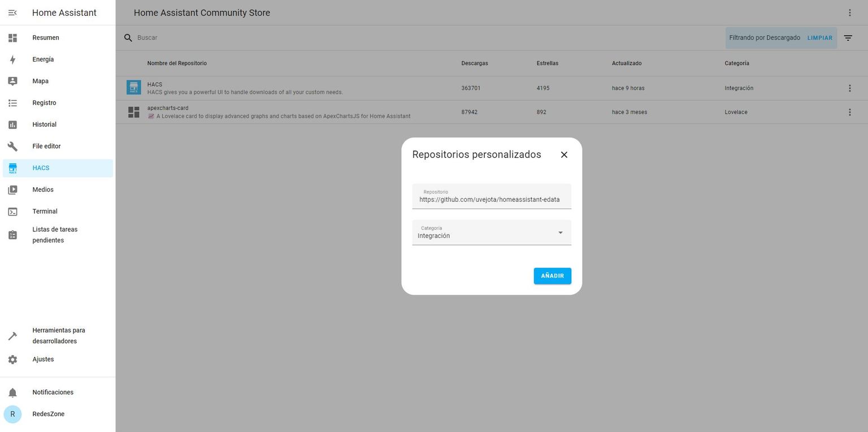This screenshot has width=868, height=432.
Task: Click the search magnifier icon
Action: click(x=128, y=38)
